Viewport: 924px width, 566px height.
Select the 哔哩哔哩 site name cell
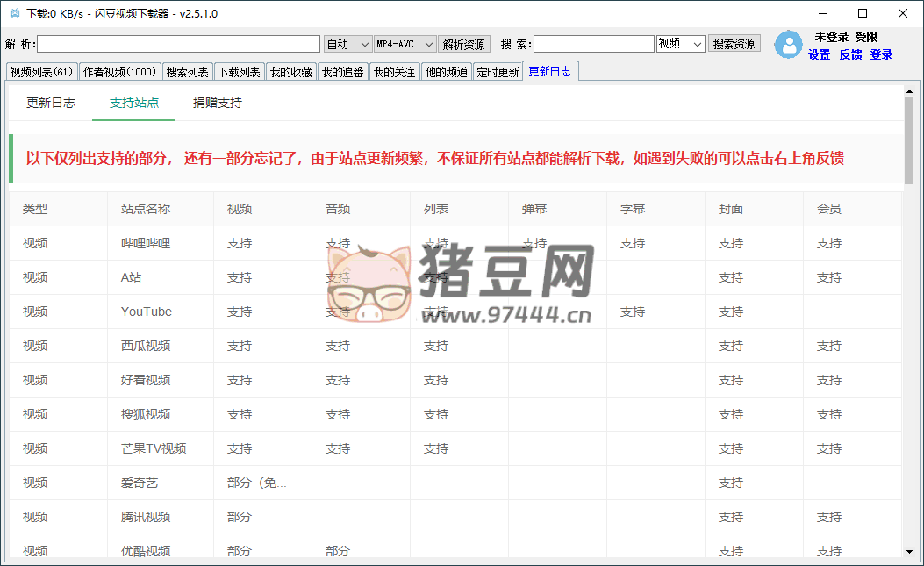[x=161, y=243]
